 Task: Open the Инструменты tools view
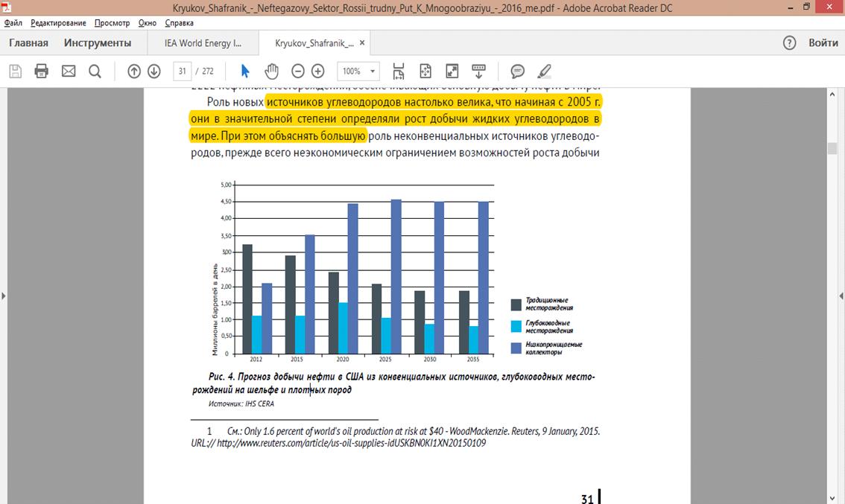[98, 42]
